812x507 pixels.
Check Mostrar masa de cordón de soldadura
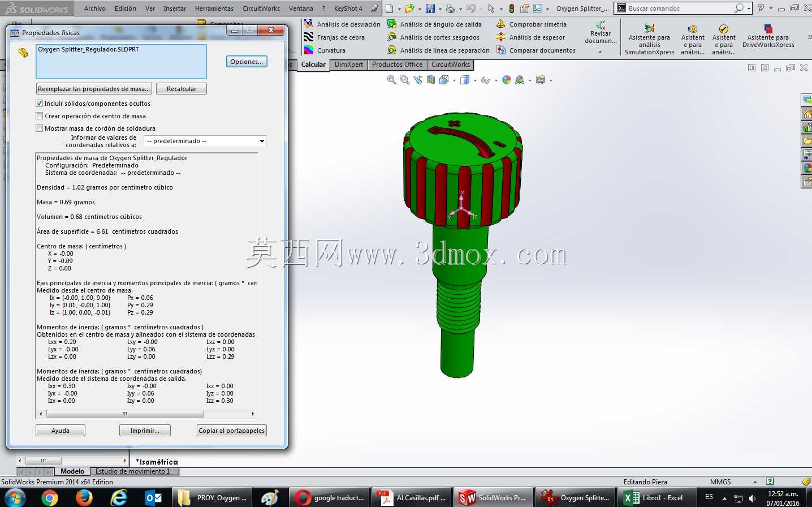(x=39, y=128)
